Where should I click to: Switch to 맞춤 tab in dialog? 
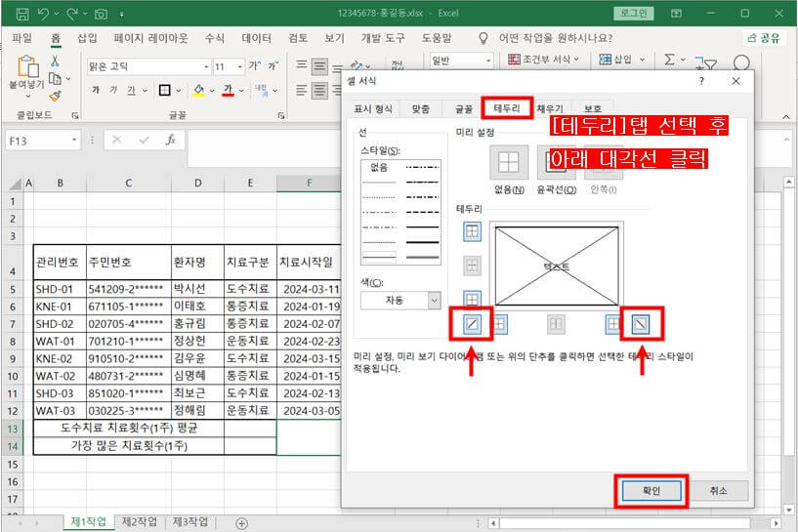pos(421,109)
